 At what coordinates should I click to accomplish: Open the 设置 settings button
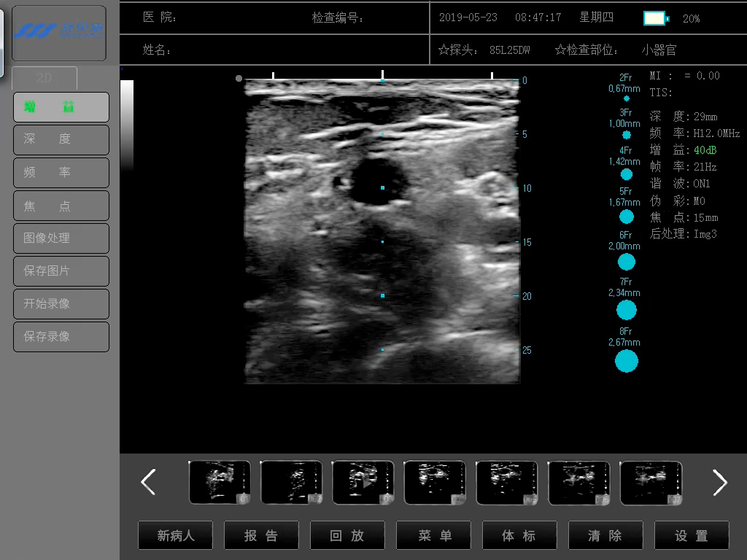[x=691, y=536]
